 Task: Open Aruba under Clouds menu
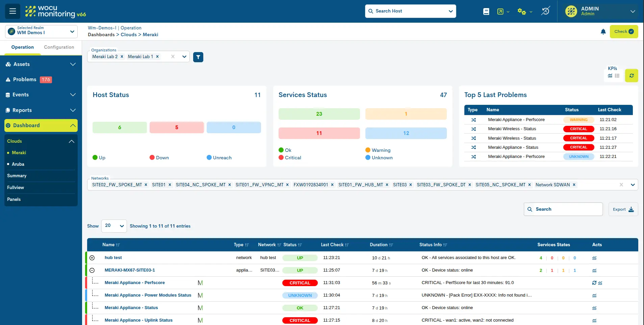point(18,164)
